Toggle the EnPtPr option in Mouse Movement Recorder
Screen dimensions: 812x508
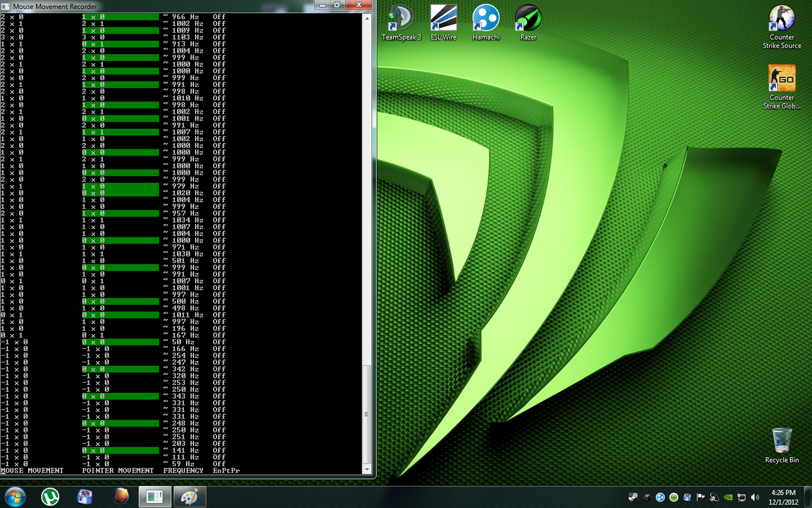(x=226, y=471)
